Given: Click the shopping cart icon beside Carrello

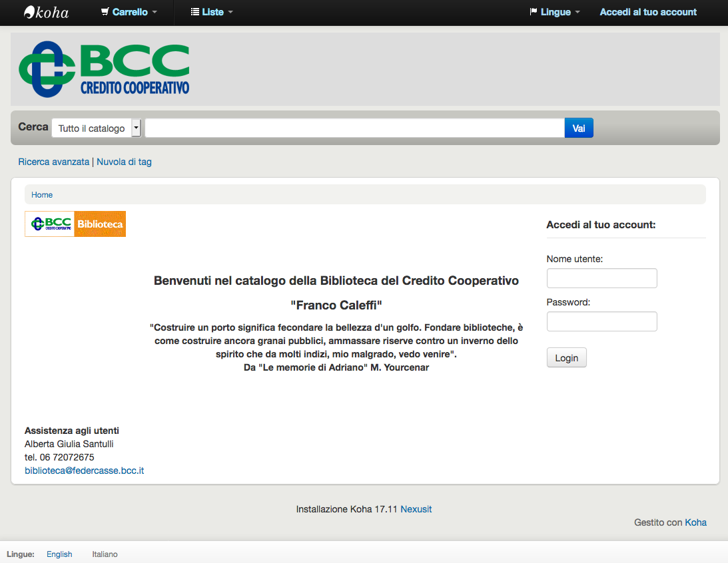Looking at the screenshot, I should (105, 12).
